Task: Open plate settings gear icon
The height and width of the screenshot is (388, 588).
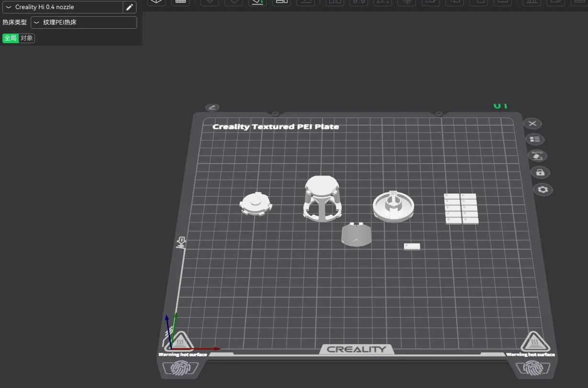Action: 542,190
